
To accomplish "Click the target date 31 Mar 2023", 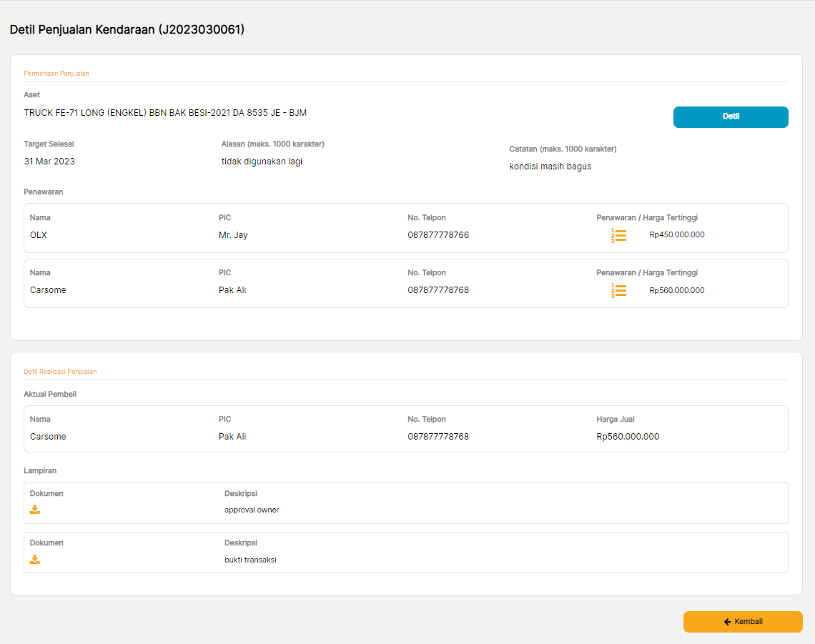I will (49, 162).
